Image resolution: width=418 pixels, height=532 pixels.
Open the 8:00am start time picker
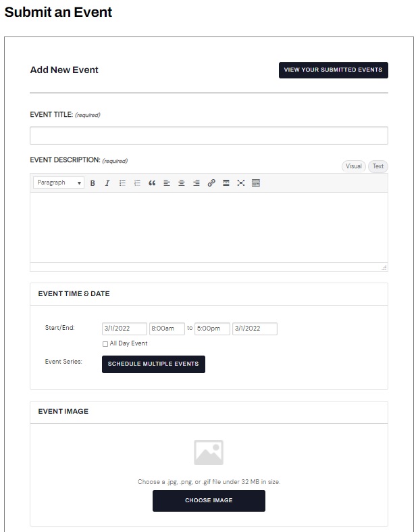tap(167, 329)
